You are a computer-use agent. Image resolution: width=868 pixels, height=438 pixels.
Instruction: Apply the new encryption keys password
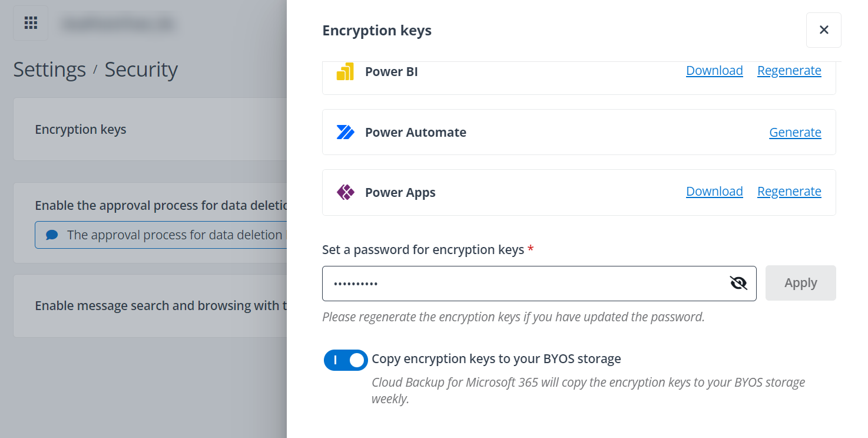click(800, 283)
